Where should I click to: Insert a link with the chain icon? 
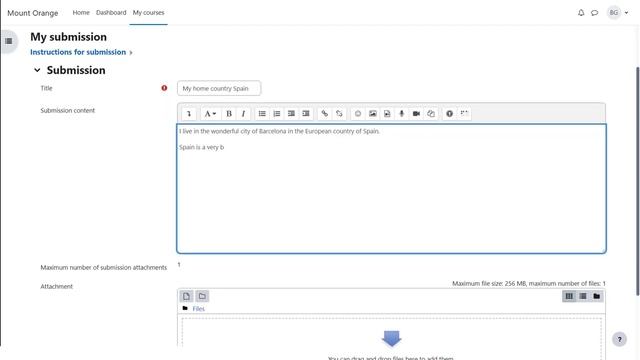pos(324,113)
